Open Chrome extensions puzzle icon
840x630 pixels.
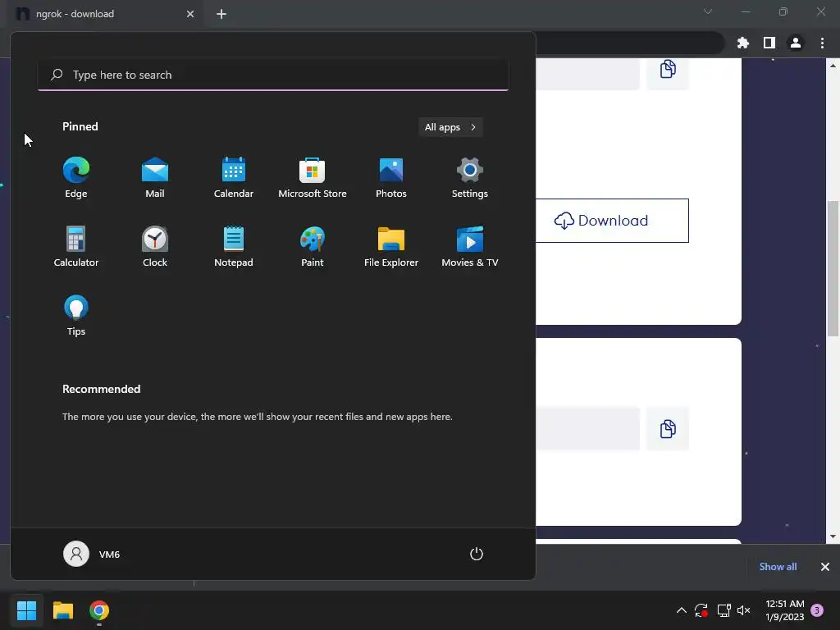(743, 43)
